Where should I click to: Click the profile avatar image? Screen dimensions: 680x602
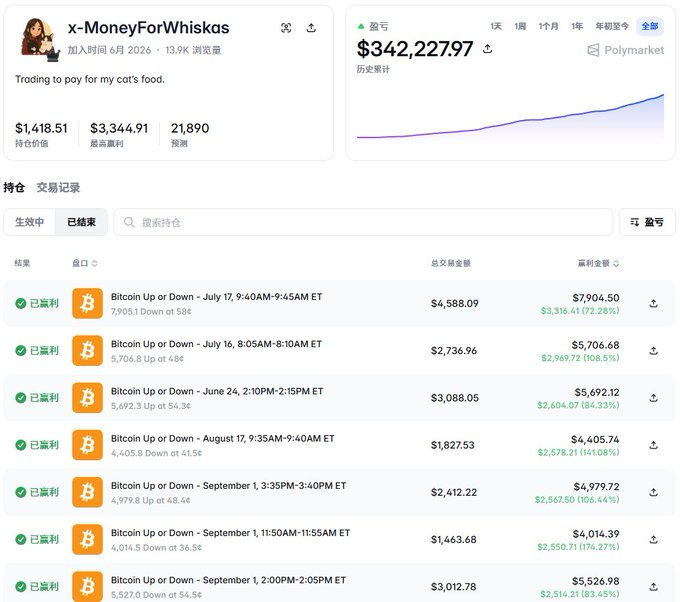click(x=39, y=39)
